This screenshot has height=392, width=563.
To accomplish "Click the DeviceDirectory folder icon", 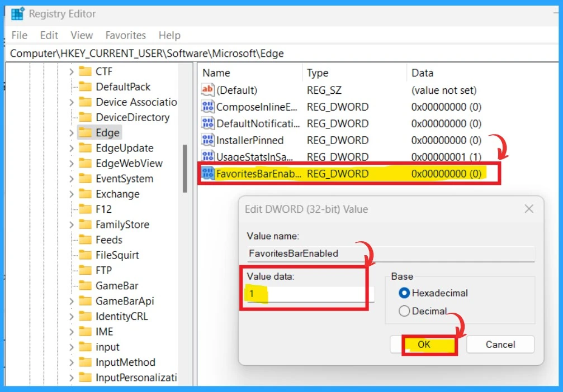I will [x=85, y=117].
